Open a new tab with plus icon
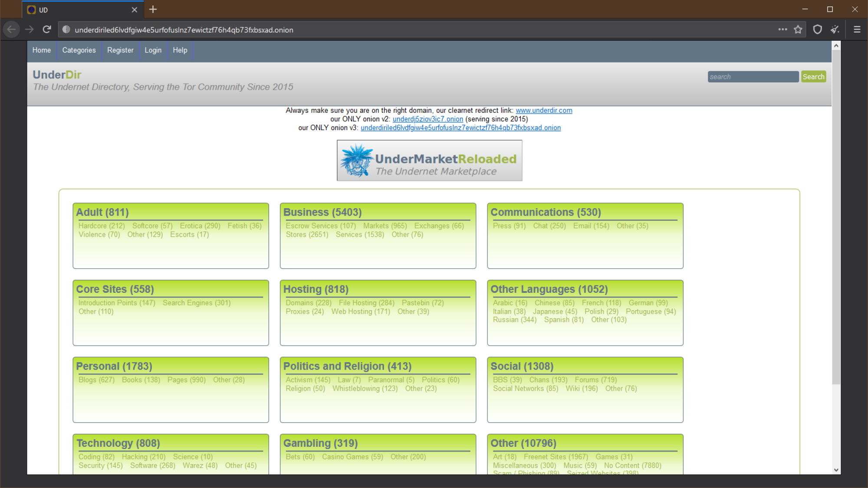868x488 pixels. click(x=153, y=10)
